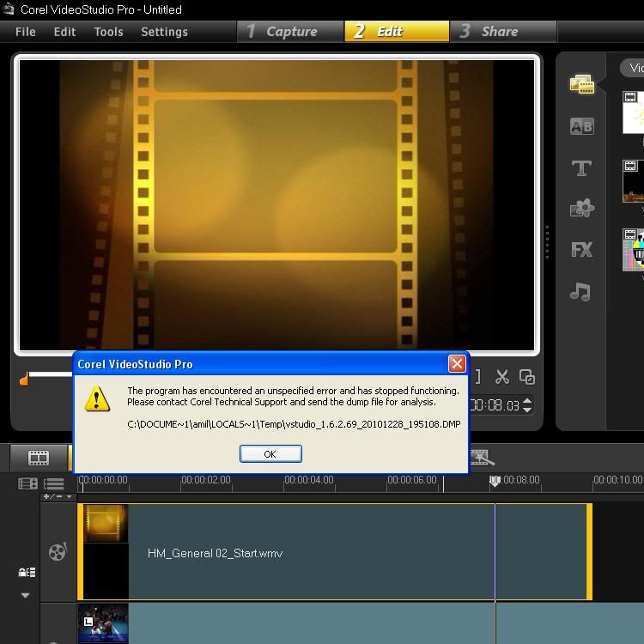Click the preview scrubber jog slider

point(25,379)
